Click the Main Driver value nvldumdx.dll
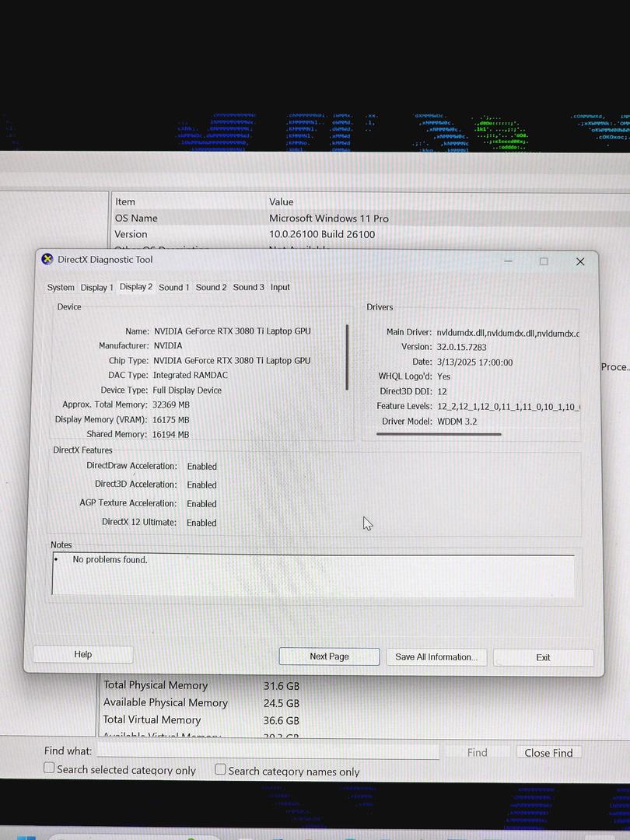Screen dimensions: 630x840 [x=508, y=333]
